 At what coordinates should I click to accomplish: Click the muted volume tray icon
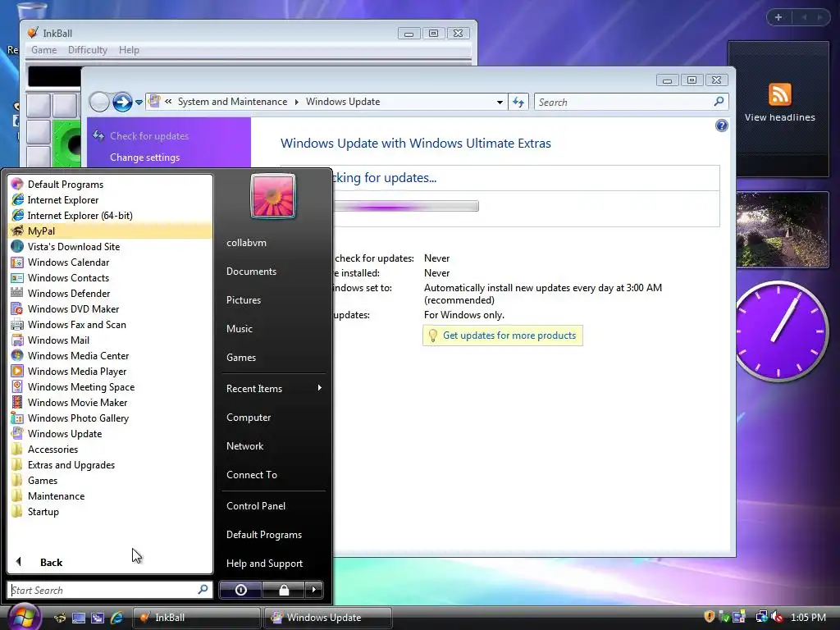pyautogui.click(x=777, y=617)
